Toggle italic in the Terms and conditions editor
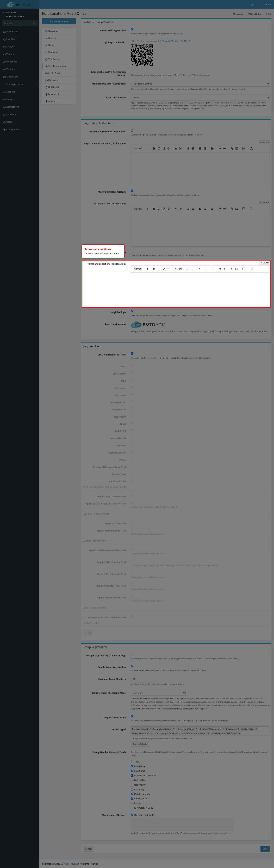The image size is (274, 868). 159,269
